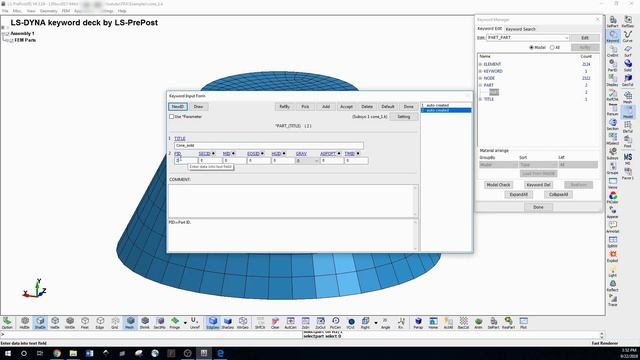
Task: Expand the NODE tree node
Action: coord(480,78)
